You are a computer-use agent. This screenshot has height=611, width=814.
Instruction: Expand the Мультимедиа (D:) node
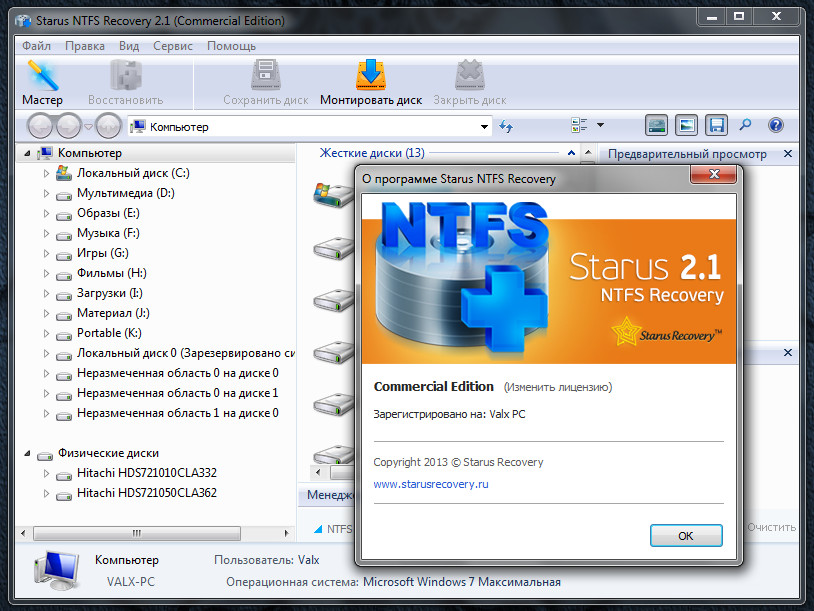click(x=46, y=194)
